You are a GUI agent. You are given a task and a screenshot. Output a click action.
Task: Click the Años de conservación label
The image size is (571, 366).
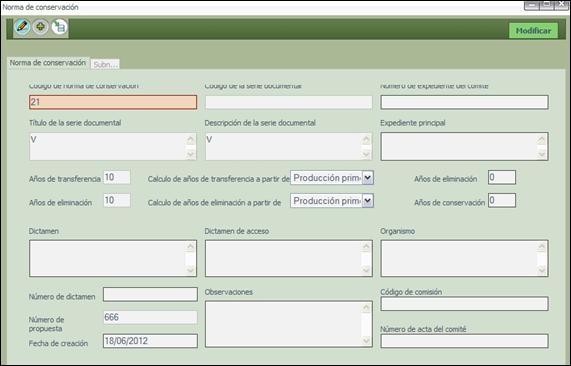pos(449,202)
